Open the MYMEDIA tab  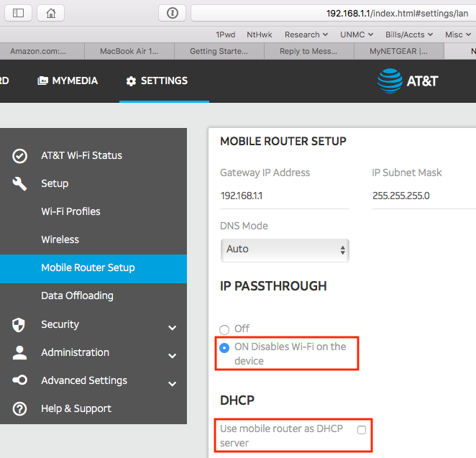(68, 81)
